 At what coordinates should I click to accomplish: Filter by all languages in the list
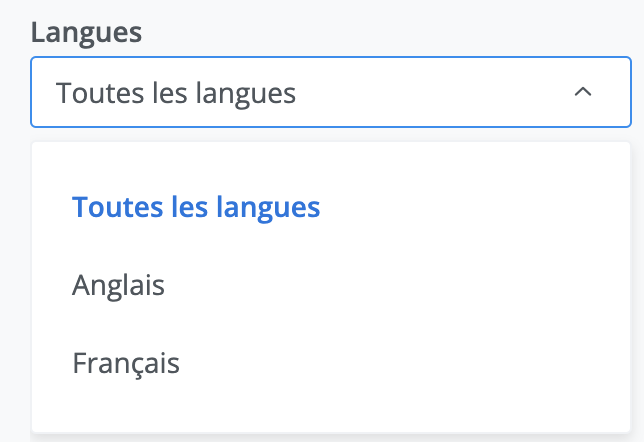coord(196,207)
